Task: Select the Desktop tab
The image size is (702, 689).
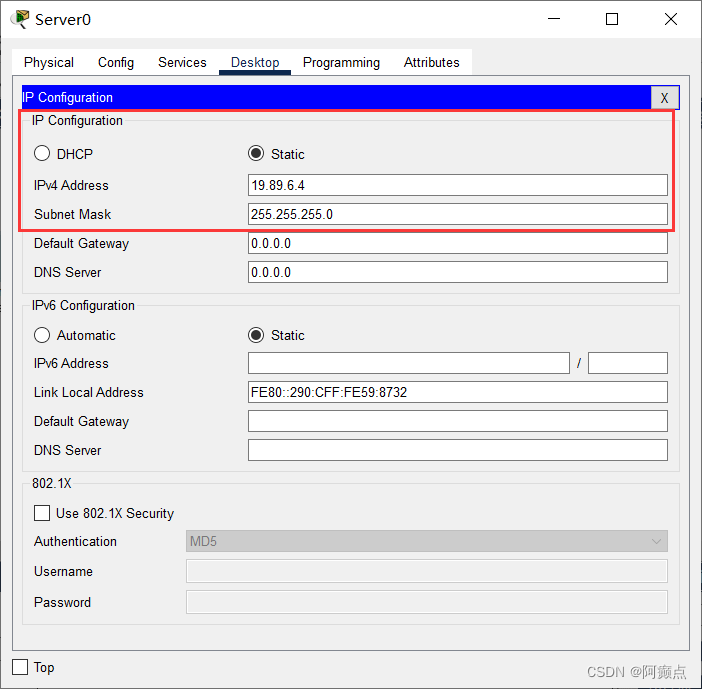Action: tap(255, 62)
